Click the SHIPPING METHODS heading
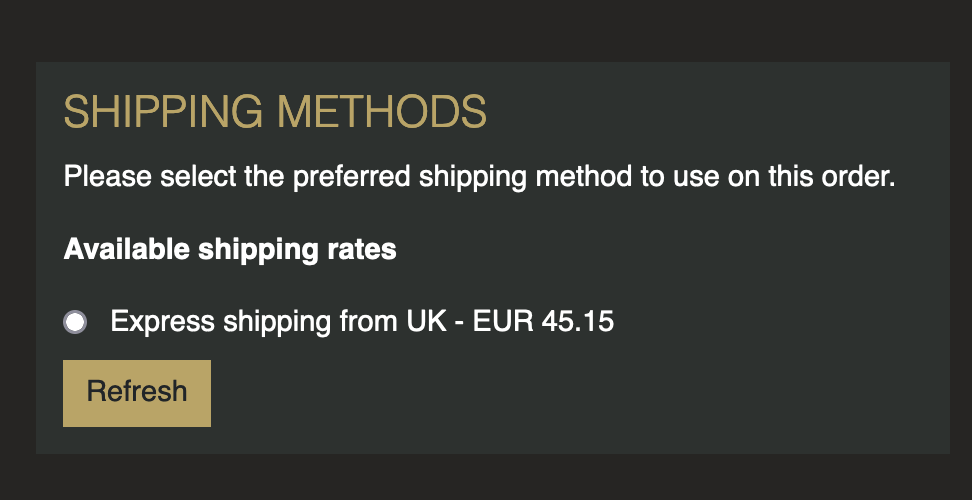972x500 pixels. coord(275,113)
